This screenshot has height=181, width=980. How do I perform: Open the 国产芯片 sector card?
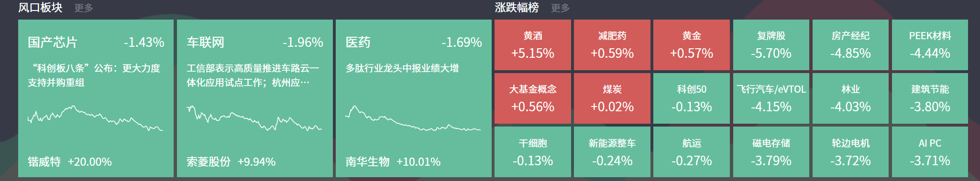[x=96, y=98]
